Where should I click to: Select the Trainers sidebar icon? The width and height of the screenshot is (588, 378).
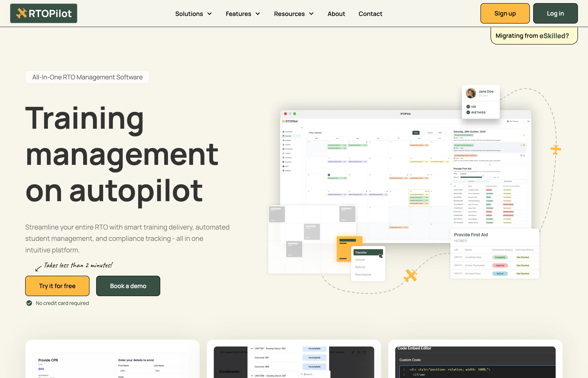(x=288, y=154)
